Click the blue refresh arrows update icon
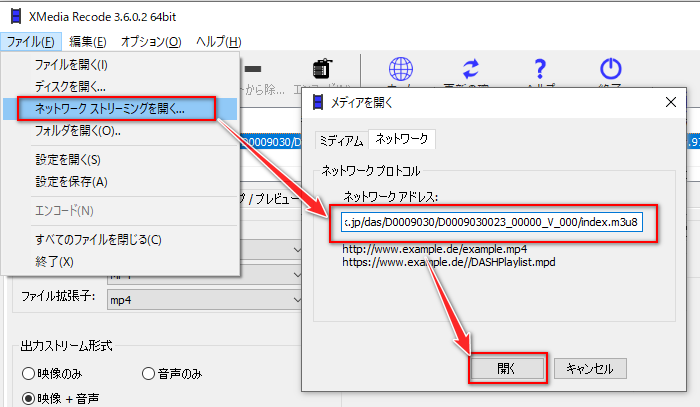Image resolution: width=700 pixels, height=407 pixels. [471, 69]
